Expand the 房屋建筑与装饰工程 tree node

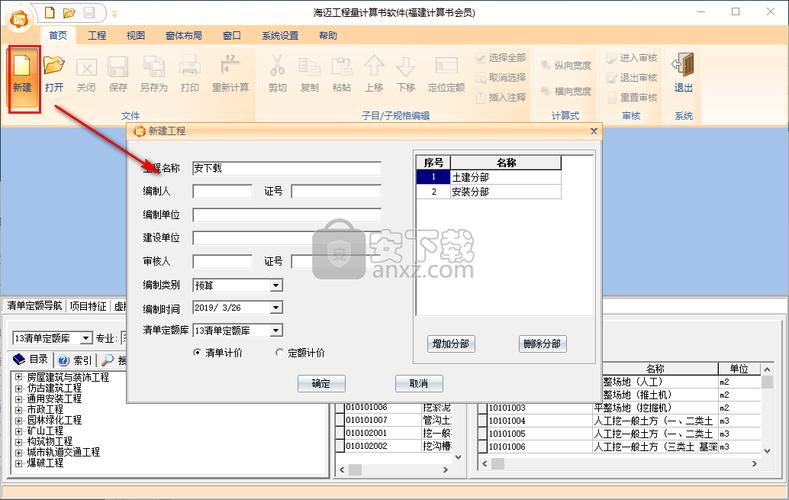19,377
